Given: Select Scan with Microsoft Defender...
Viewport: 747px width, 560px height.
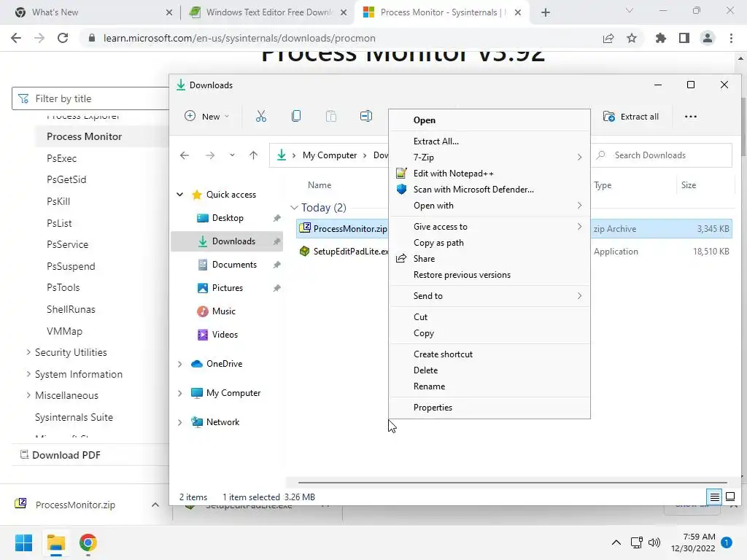Looking at the screenshot, I should 489,190.
